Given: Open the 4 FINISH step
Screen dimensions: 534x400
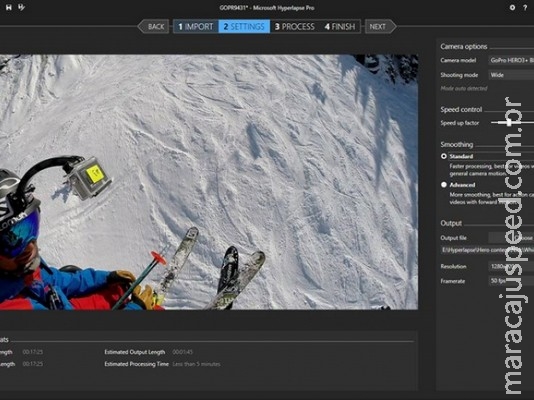Looking at the screenshot, I should 340,27.
